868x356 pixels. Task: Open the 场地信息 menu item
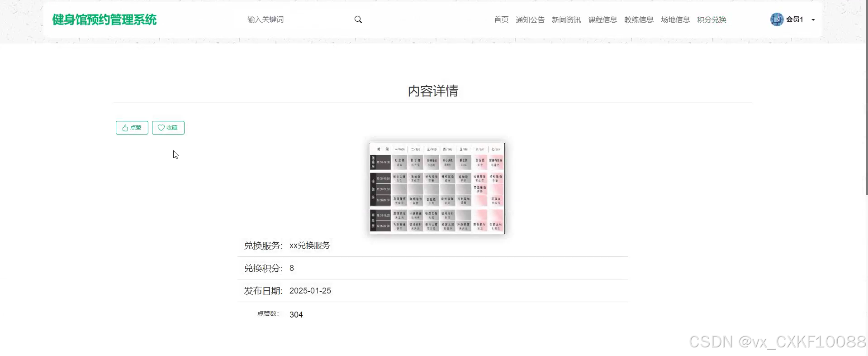click(x=675, y=19)
